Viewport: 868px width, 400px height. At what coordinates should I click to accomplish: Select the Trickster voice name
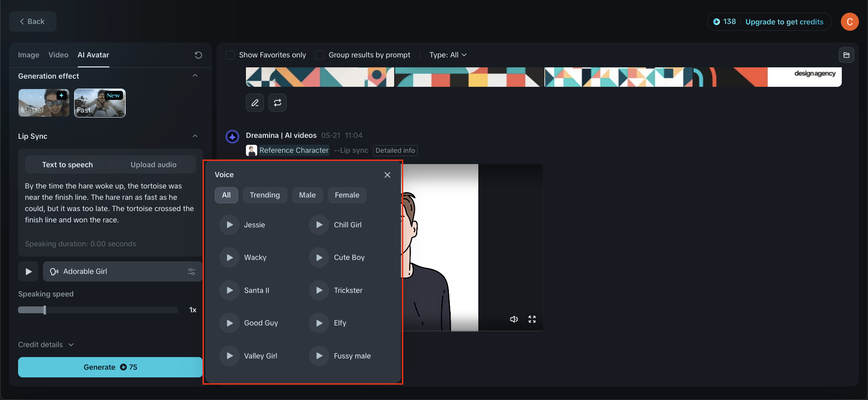pos(348,291)
